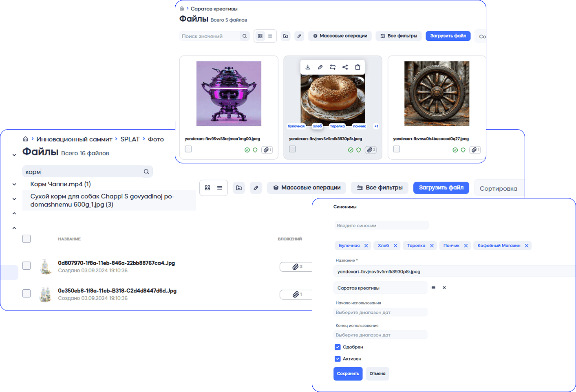The width and height of the screenshot is (576, 392).
Task: Click the trash icon on bagel card
Action: (358, 67)
